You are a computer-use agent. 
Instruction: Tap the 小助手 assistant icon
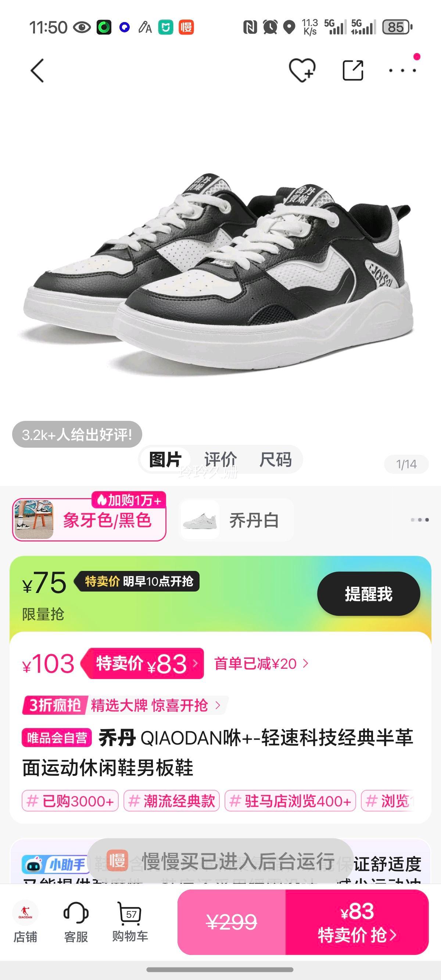(55, 865)
